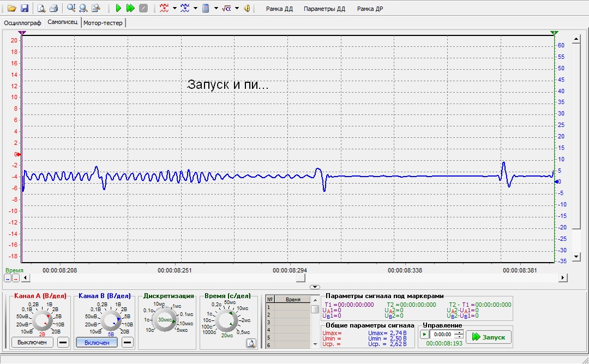Image resolution: width=589 pixels, height=364 pixels.
Task: Collapse bottom panel with the down-arrow expander
Action: (315, 287)
